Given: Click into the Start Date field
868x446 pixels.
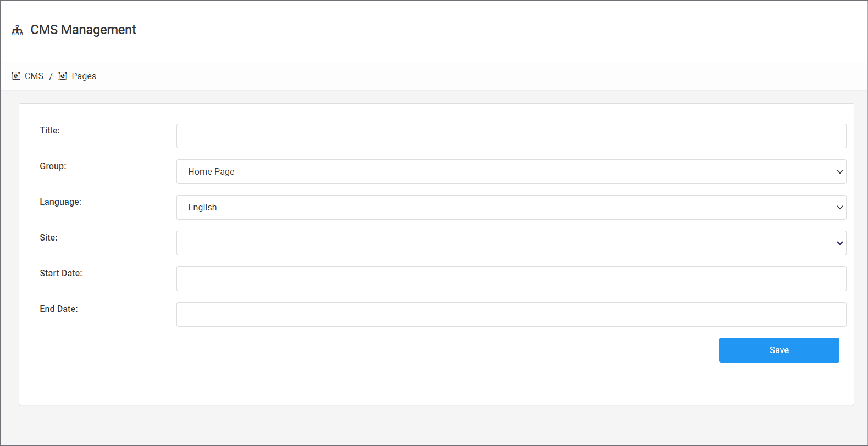Looking at the screenshot, I should click(x=511, y=278).
